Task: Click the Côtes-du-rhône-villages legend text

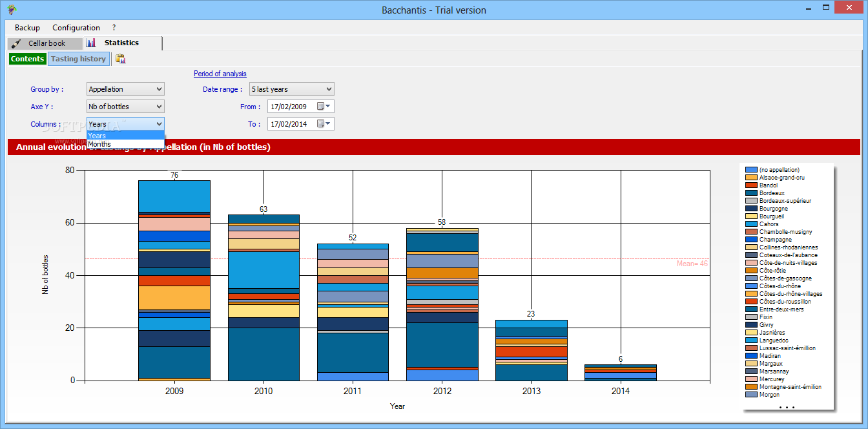Action: [x=791, y=294]
